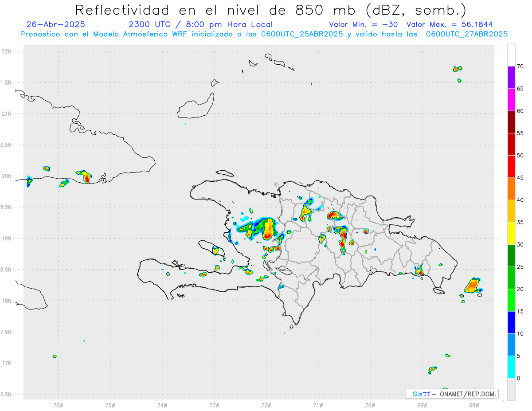Click the dark red 55-60 dBZ colorbar band
Screen dimensions: 532x411
click(x=511, y=122)
